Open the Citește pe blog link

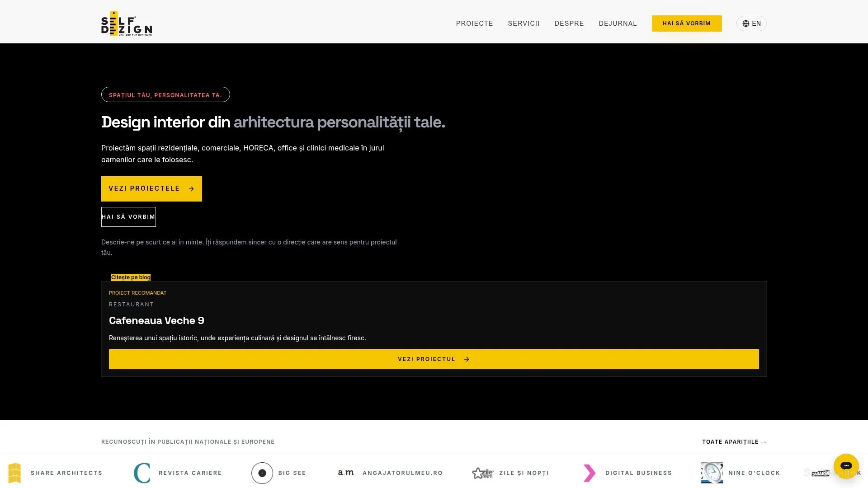(x=131, y=277)
